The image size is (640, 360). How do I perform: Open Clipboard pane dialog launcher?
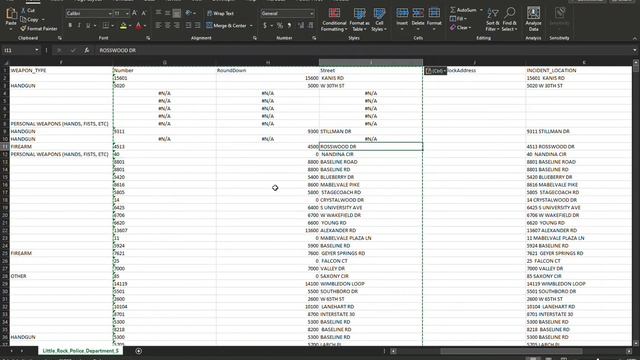[x=60, y=38]
